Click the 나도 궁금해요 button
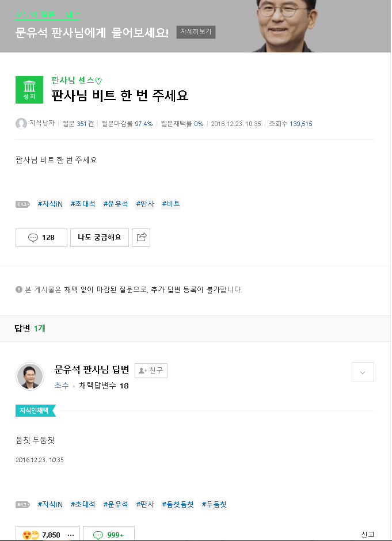This screenshot has width=392, height=541. [x=100, y=237]
